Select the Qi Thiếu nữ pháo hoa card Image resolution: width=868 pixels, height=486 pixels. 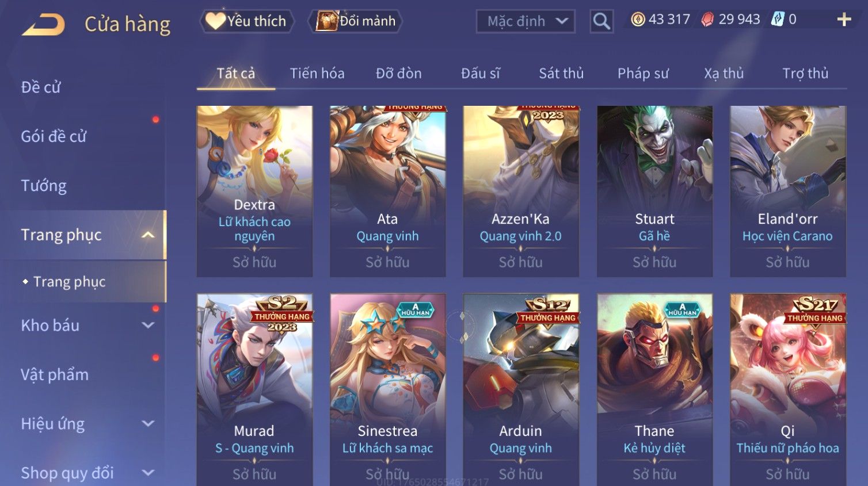788,390
